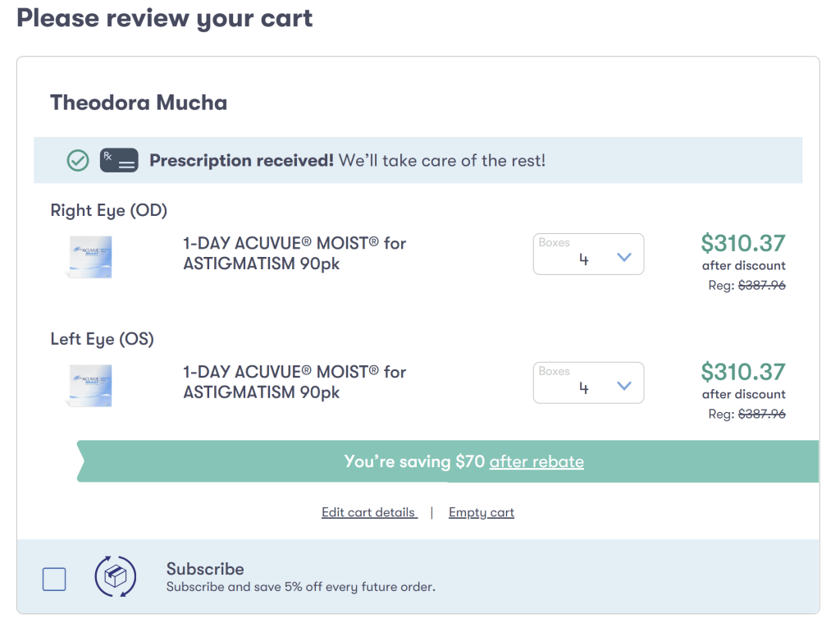840x628 pixels.
Task: Click the Empty cart link
Action: pos(482,512)
